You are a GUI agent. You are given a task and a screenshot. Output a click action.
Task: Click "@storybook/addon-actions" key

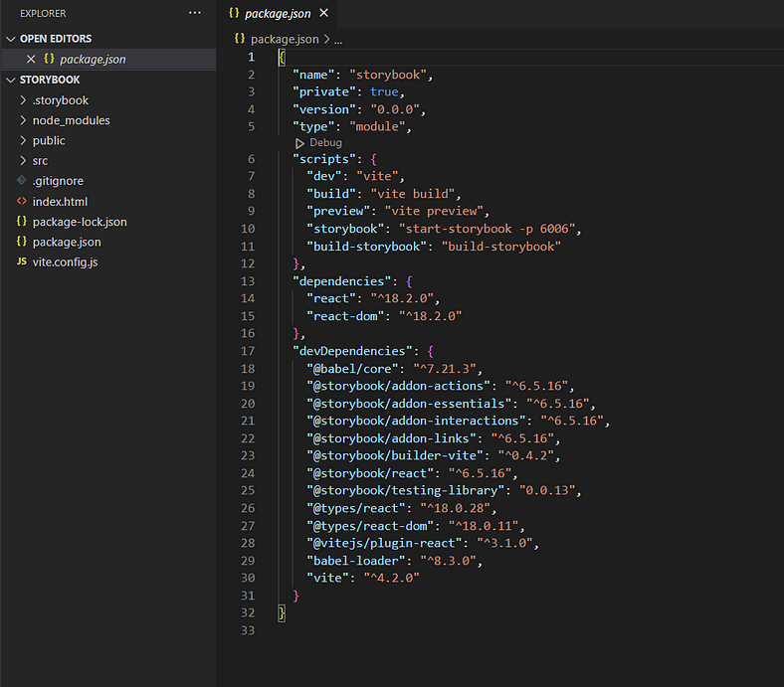398,386
